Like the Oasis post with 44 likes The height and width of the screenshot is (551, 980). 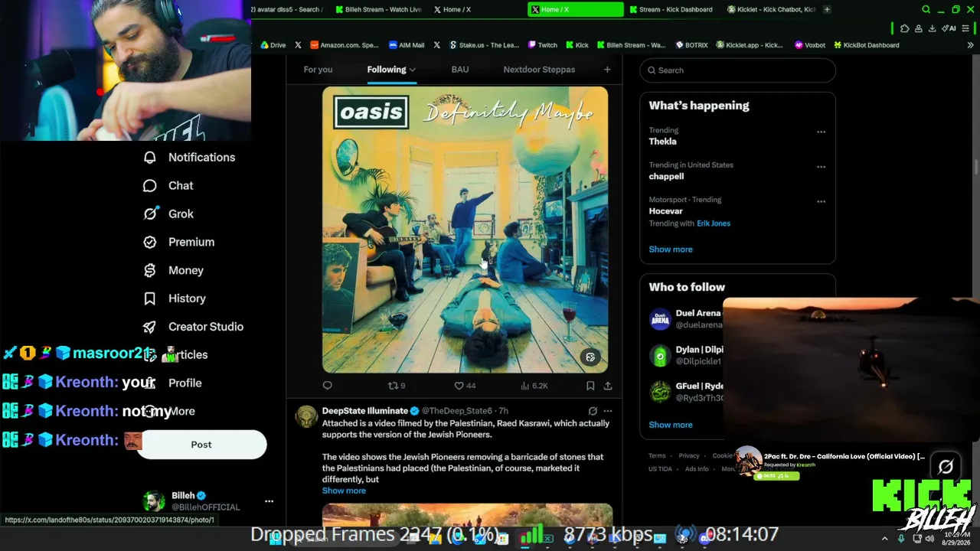coord(465,386)
